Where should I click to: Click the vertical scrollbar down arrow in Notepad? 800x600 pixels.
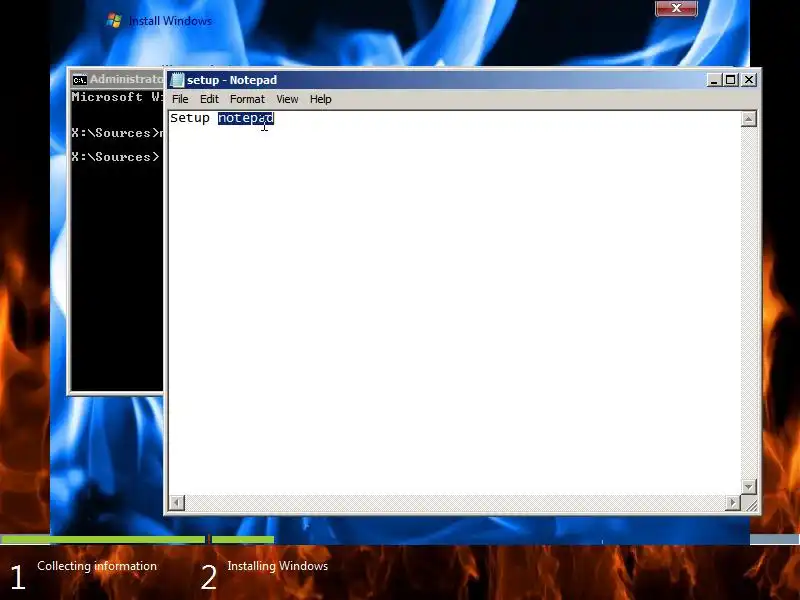click(748, 487)
